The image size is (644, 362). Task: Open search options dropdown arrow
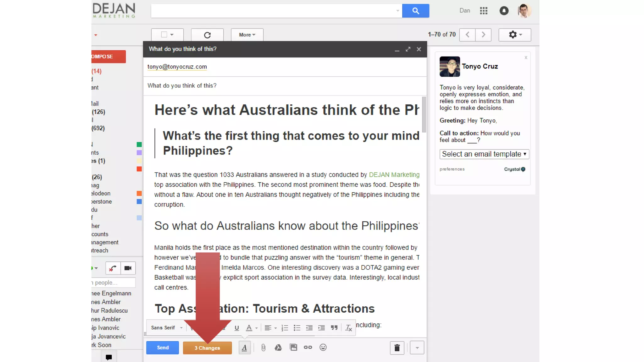397,11
